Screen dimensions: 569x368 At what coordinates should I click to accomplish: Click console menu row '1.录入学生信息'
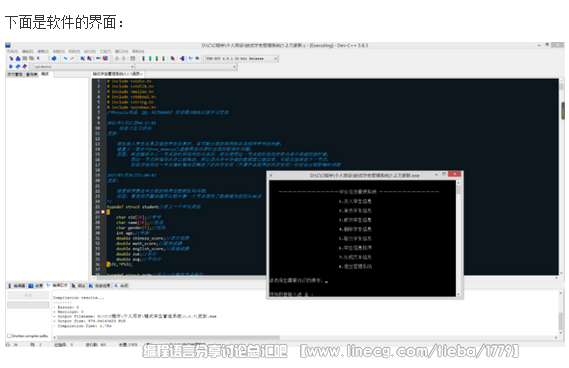click(x=355, y=201)
